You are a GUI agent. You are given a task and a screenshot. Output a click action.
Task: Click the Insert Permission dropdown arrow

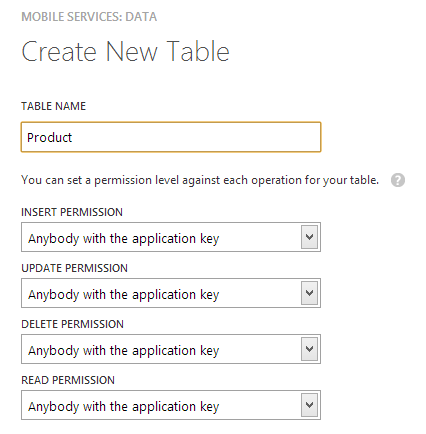coord(309,237)
